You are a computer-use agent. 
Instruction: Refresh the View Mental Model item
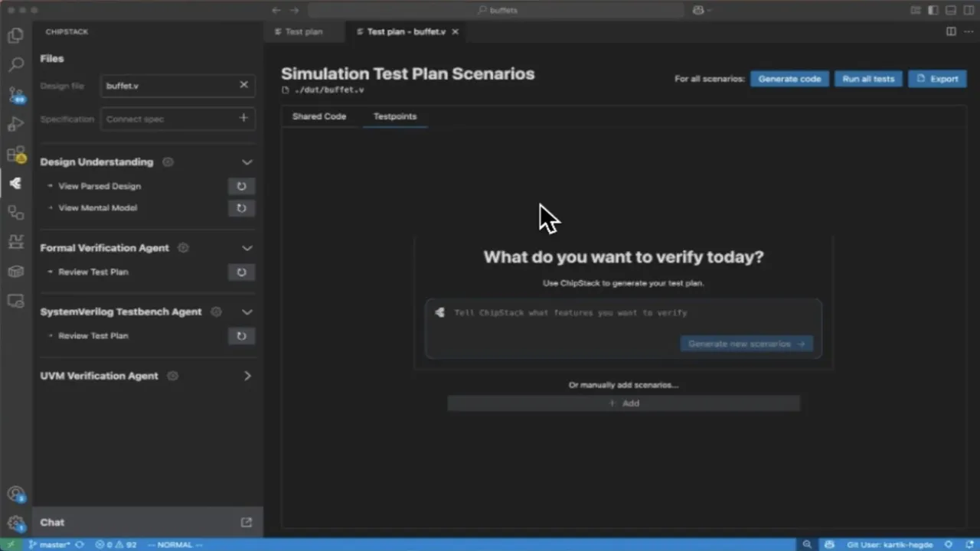tap(241, 207)
